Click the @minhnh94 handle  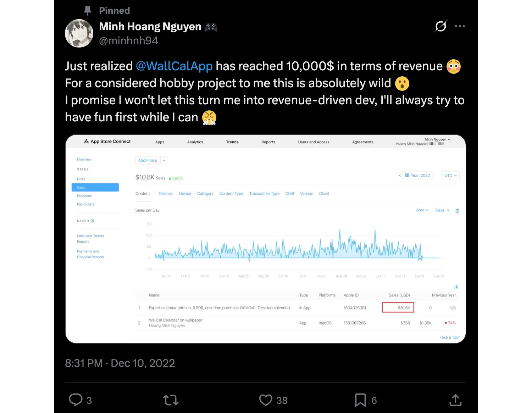click(x=128, y=41)
